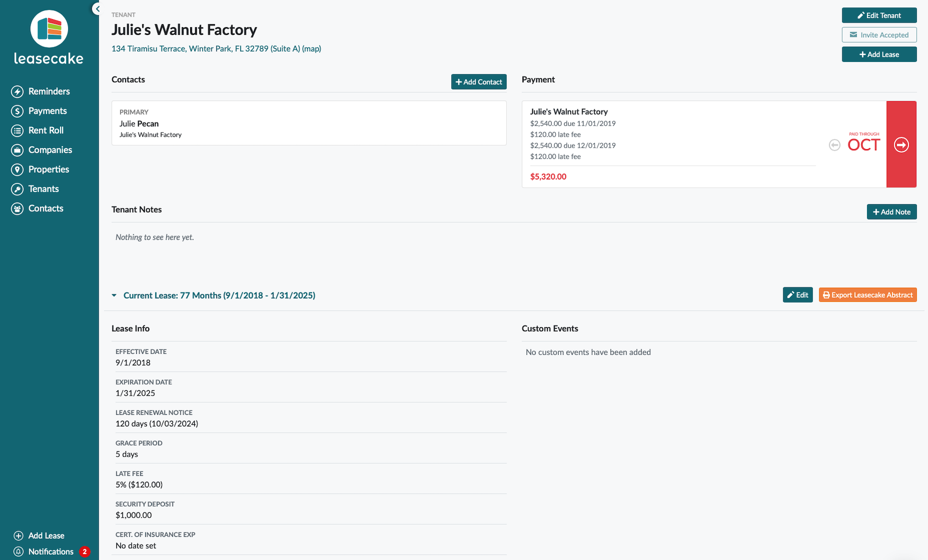Click the red notifications badge showing 2
Viewport: 928px width, 560px height.
(85, 552)
